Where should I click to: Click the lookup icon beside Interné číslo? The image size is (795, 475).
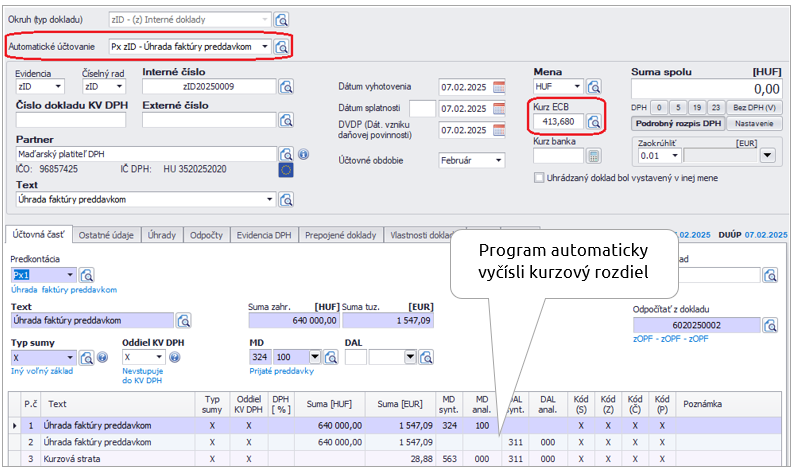[286, 87]
